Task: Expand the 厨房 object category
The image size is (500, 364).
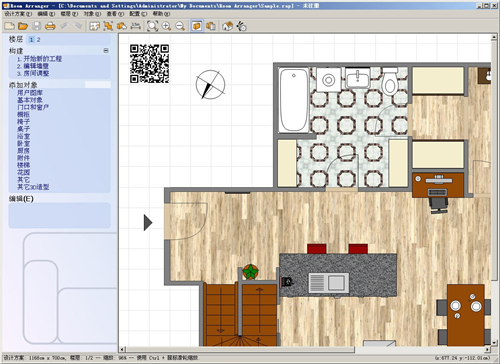Action: pyautogui.click(x=23, y=151)
